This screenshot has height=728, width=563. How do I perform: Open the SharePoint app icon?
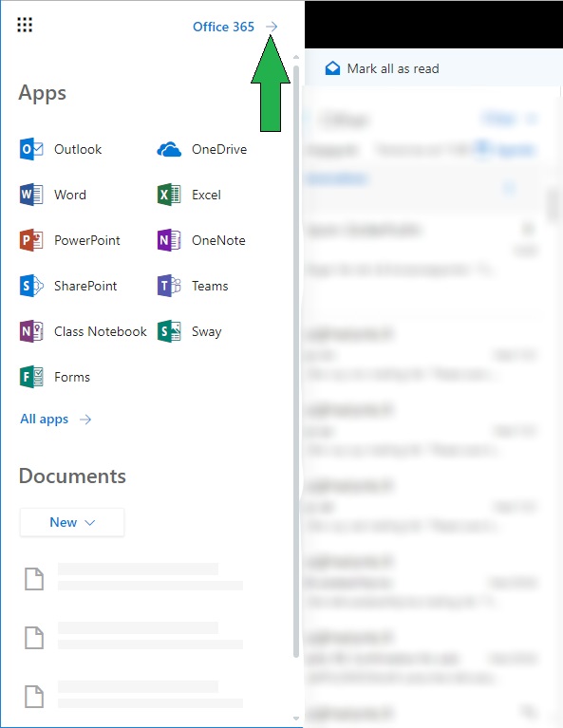tap(31, 286)
